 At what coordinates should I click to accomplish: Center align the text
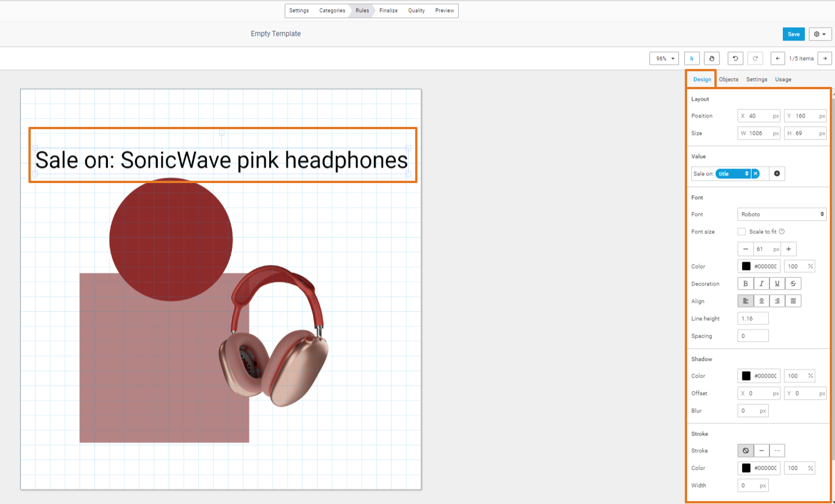(x=761, y=301)
